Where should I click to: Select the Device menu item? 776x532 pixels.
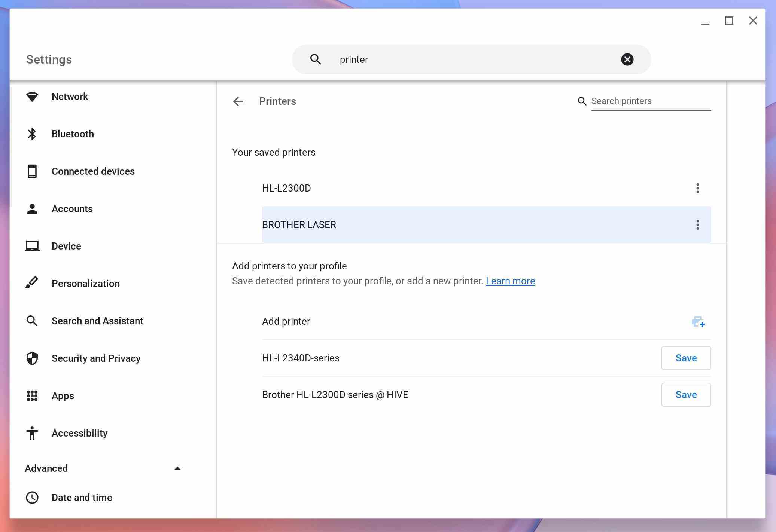click(67, 246)
